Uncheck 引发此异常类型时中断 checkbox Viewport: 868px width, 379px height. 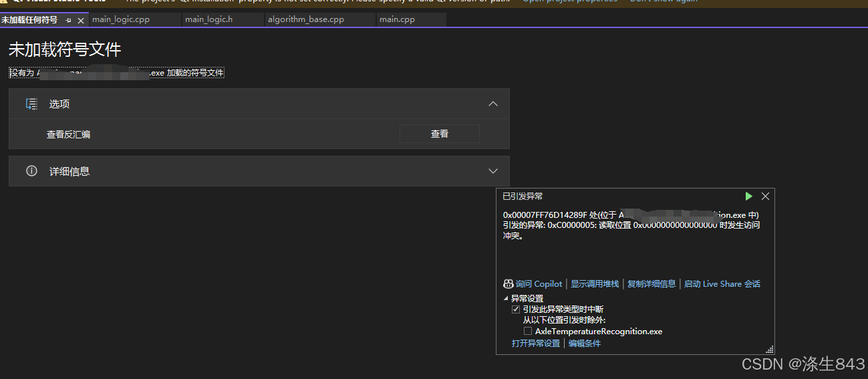(516, 309)
